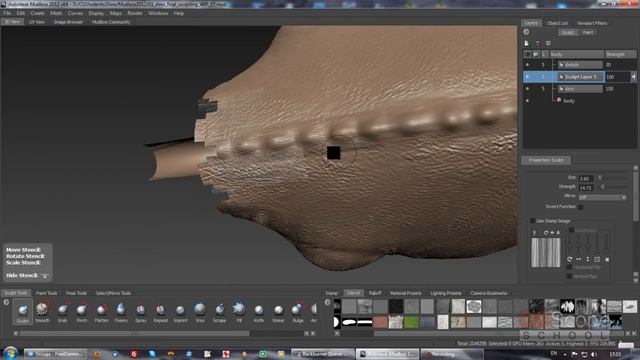Toggle visibility of Sculpt Layer 5
Image resolution: width=640 pixels, height=360 pixels.
pos(527,77)
